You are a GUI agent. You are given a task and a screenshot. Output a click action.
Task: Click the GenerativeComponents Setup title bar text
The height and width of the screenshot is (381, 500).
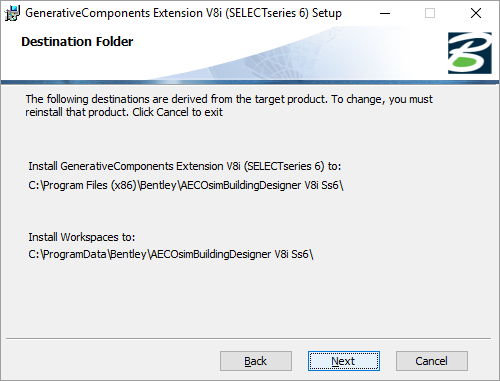(x=183, y=13)
